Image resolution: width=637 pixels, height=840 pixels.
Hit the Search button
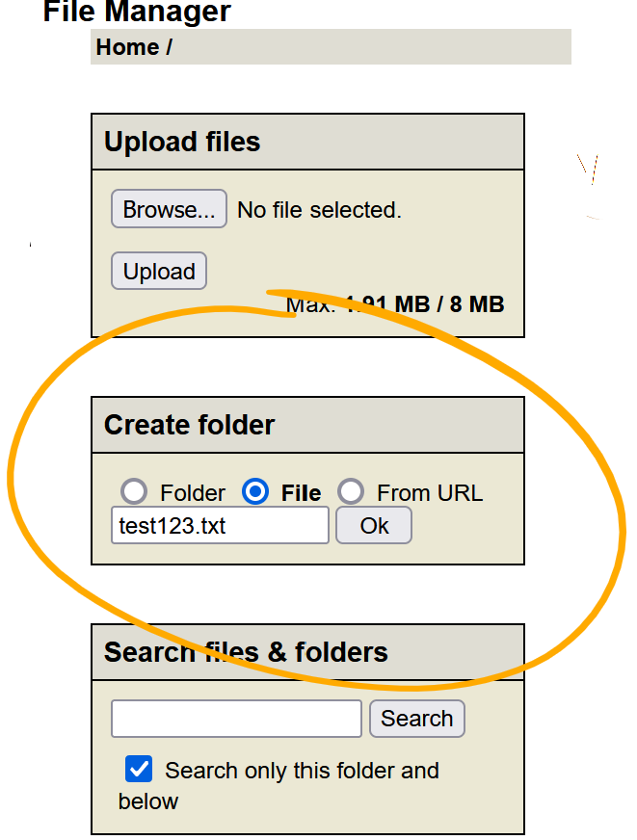pos(416,719)
